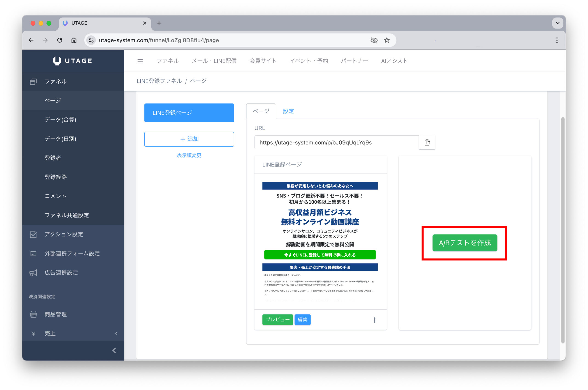The width and height of the screenshot is (588, 390).
Task: Open 会員サイト in the top navigation
Action: (x=263, y=61)
